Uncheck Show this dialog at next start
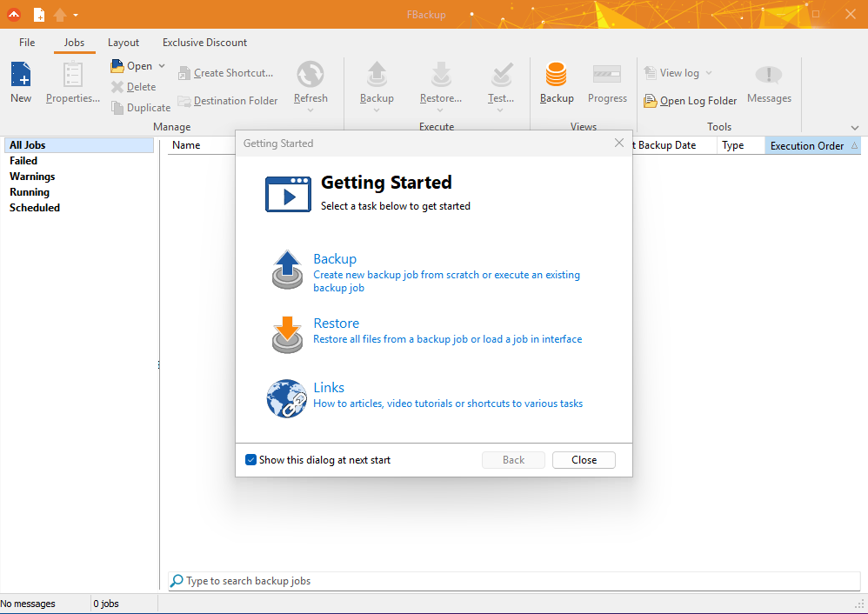This screenshot has height=614, width=868. pos(251,460)
